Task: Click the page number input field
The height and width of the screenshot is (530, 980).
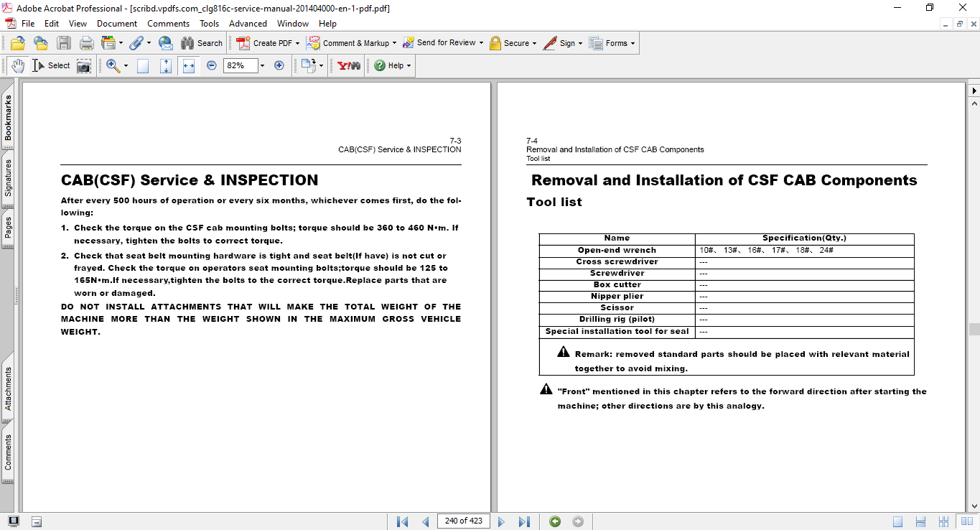Action: click(463, 521)
